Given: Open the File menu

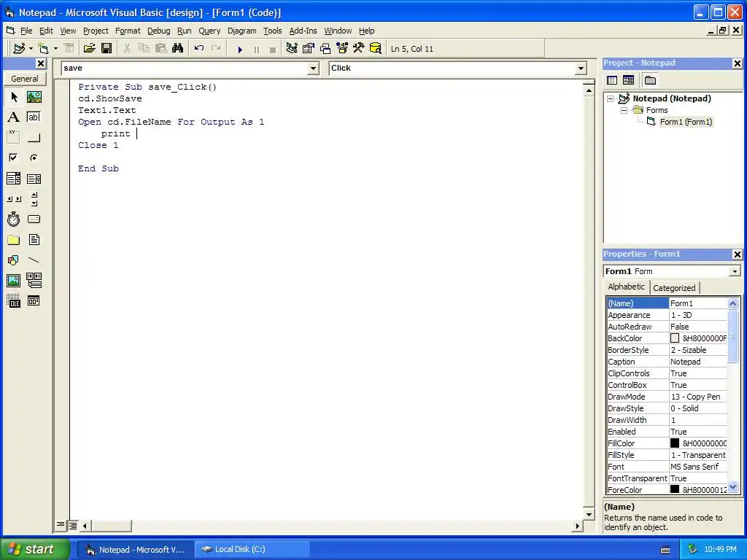Looking at the screenshot, I should 26,31.
